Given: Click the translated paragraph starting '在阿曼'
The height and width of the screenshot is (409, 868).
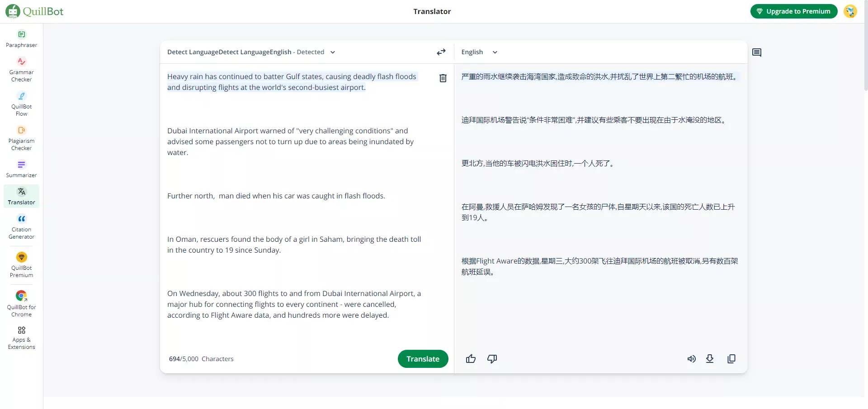Looking at the screenshot, I should point(598,212).
